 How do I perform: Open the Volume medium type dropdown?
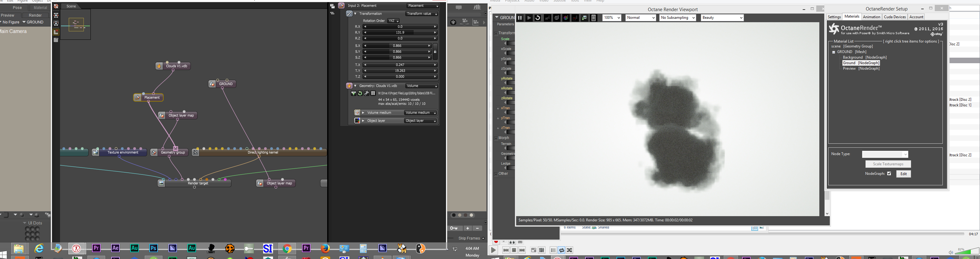click(x=420, y=113)
